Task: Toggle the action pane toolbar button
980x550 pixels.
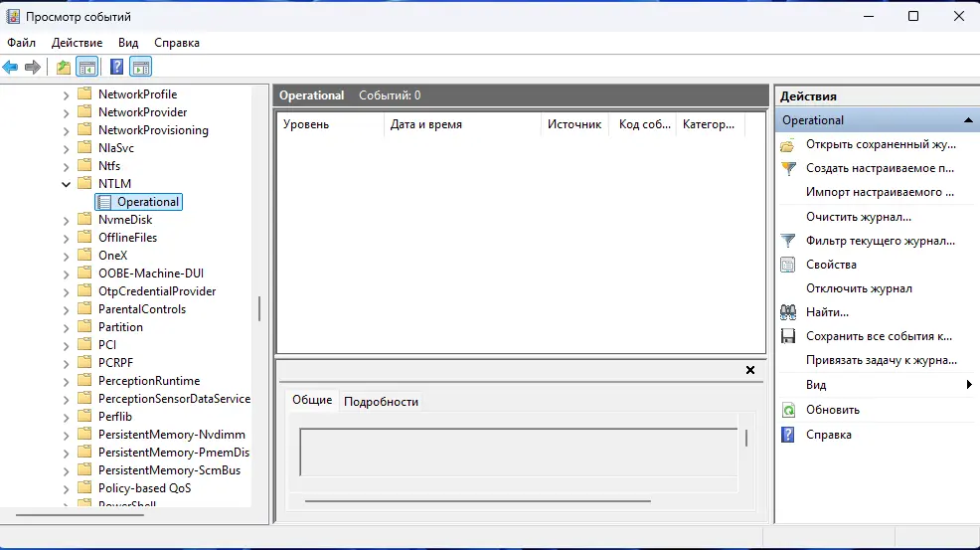Action: [141, 67]
